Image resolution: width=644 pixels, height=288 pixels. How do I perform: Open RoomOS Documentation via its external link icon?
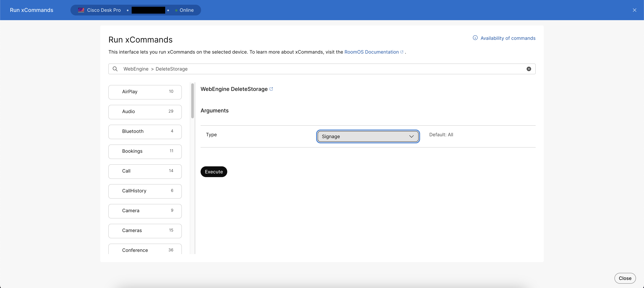coord(402,52)
